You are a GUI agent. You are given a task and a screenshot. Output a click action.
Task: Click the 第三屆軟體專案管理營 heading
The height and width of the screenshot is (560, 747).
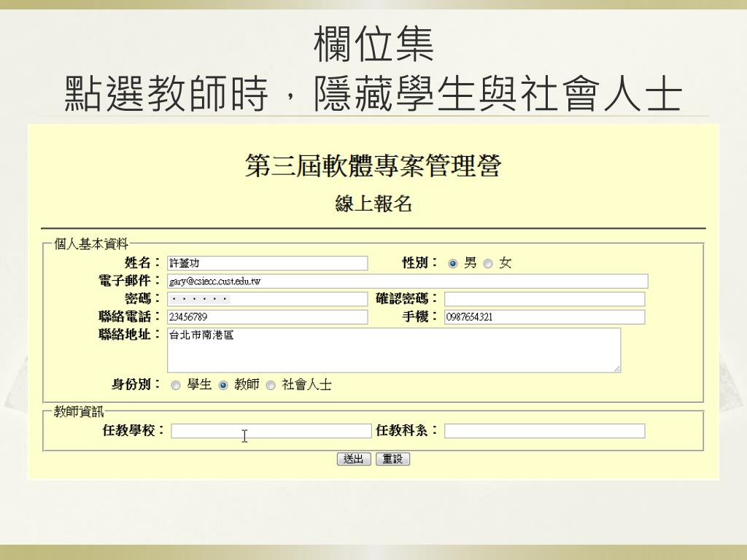[373, 166]
